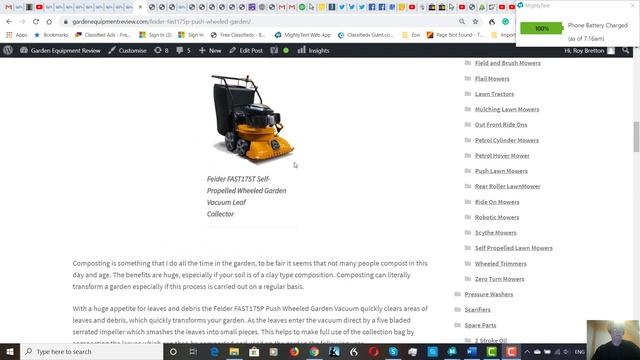Open the Lawn Tractors category link
Viewport: 640px width, 360px height.
pyautogui.click(x=494, y=94)
